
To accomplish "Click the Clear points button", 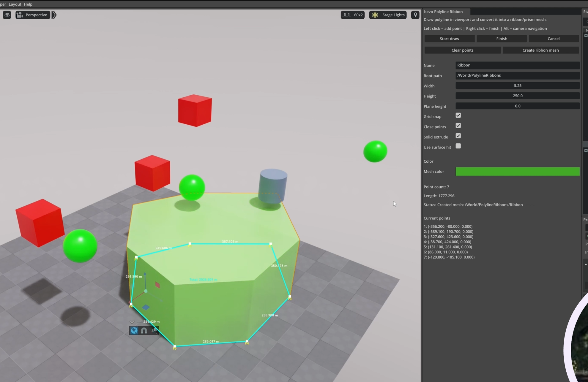I will 462,50.
